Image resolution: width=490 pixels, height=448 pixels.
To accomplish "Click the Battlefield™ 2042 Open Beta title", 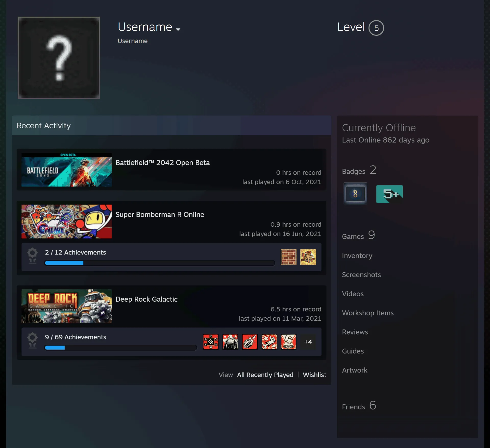I will point(163,163).
